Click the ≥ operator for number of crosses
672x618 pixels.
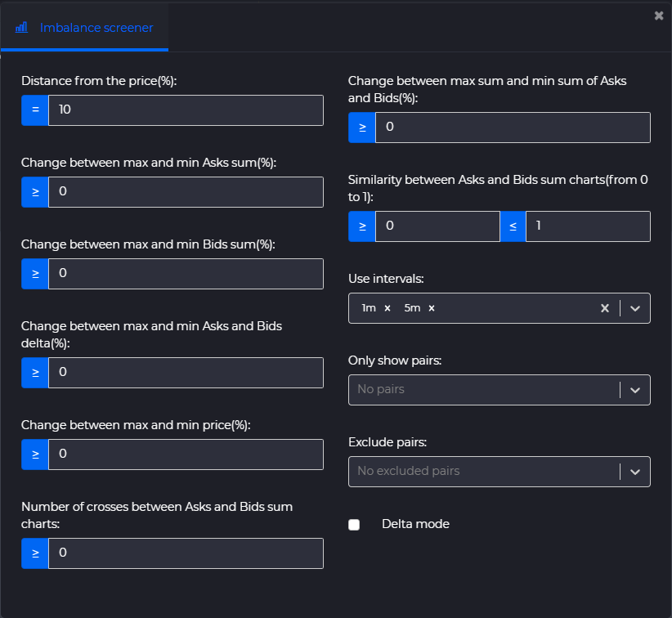[x=35, y=553]
